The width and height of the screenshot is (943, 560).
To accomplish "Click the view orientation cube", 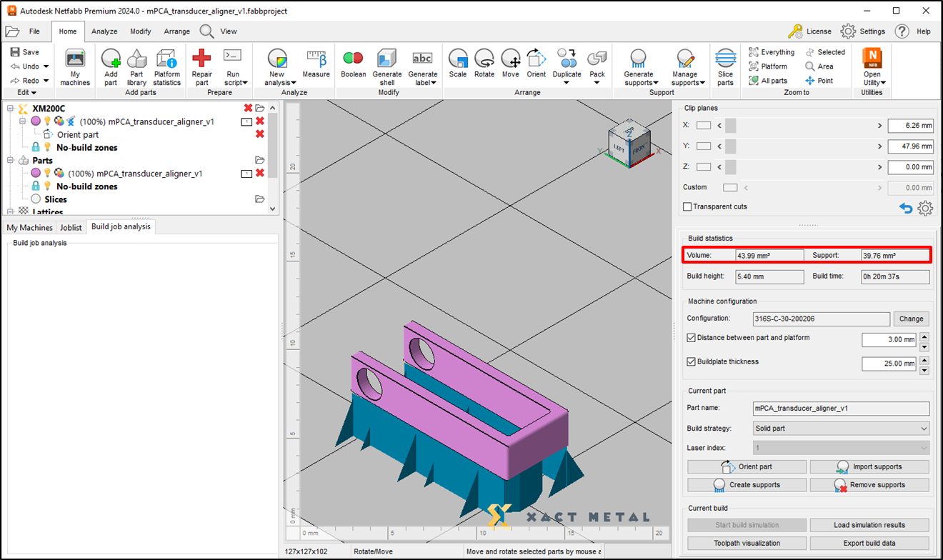I will pyautogui.click(x=629, y=145).
